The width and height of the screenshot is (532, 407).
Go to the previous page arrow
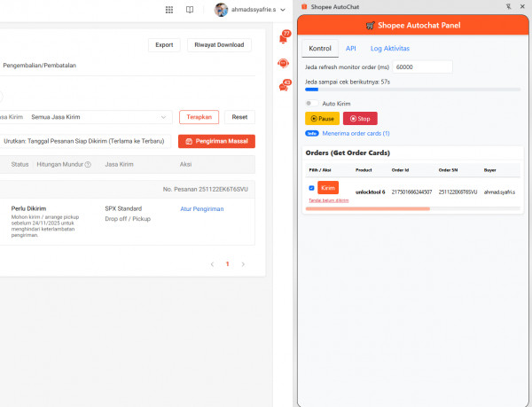click(x=212, y=264)
